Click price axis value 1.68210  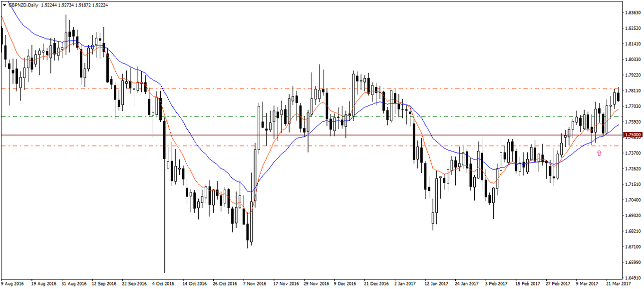634,231
